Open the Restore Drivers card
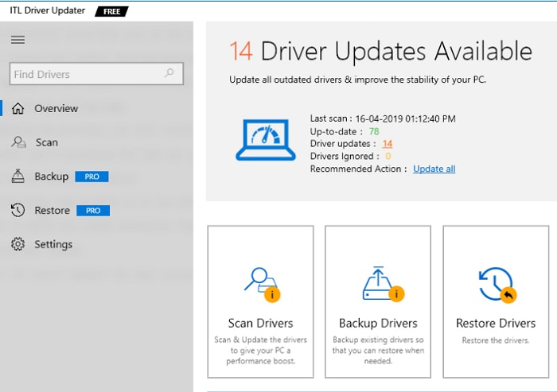This screenshot has width=557, height=392. coord(496,301)
